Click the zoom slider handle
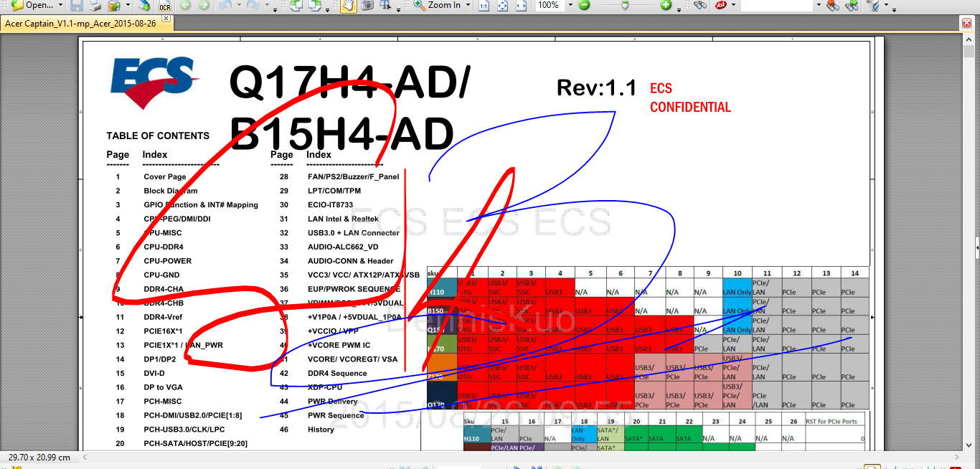This screenshot has width=980, height=469. 625,5
